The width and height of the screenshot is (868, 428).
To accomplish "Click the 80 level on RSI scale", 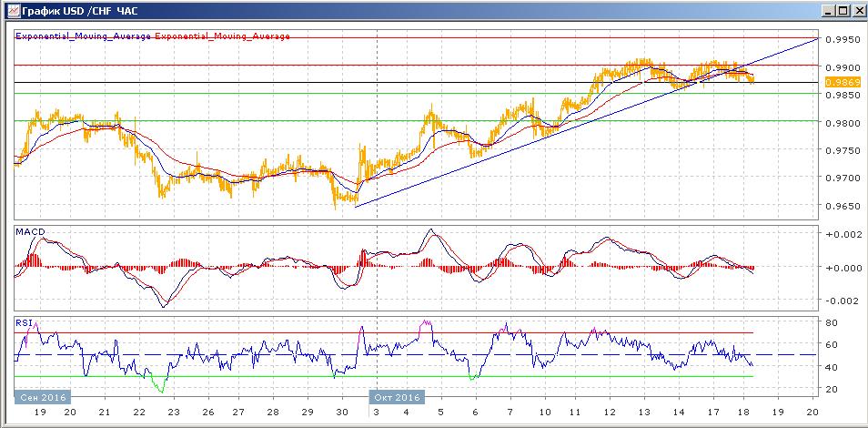I will click(833, 322).
